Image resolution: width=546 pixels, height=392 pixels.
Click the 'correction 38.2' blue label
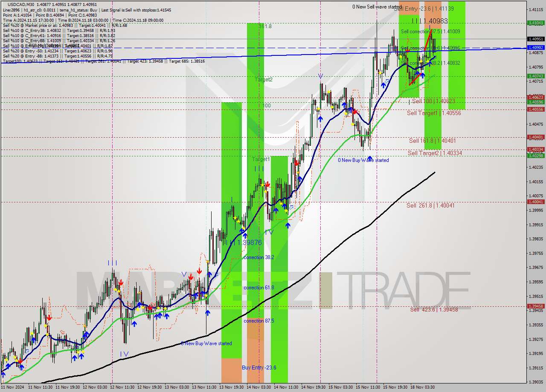(x=258, y=257)
